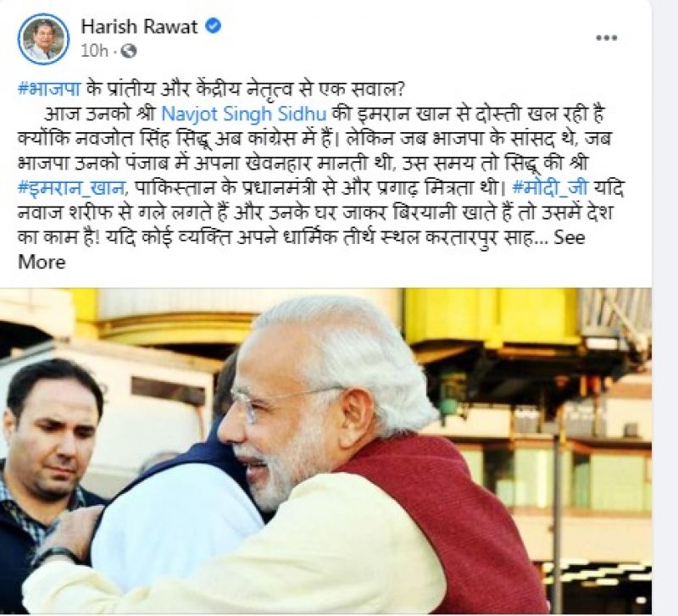
Task: Open Harish Rawat's round profile picture
Action: click(x=43, y=38)
